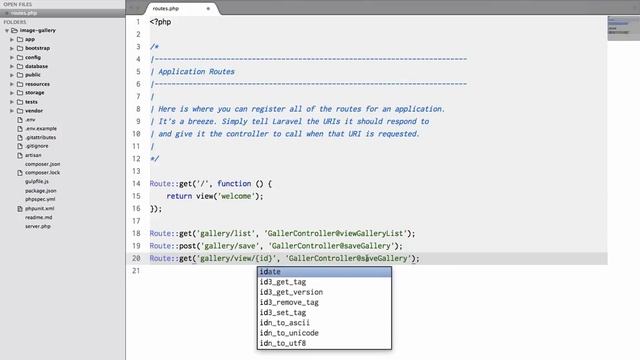Open phpspec.yml in the sidebar
The height and width of the screenshot is (360, 640).
coord(40,199)
